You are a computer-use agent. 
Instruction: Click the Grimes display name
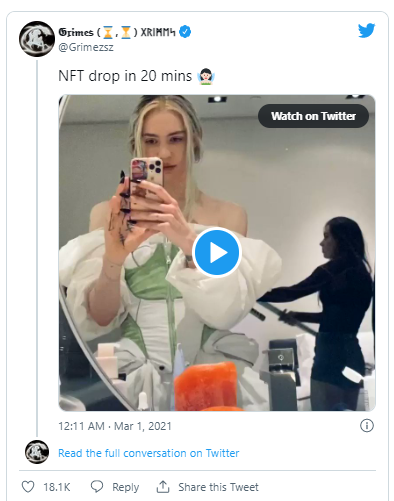[x=76, y=32]
